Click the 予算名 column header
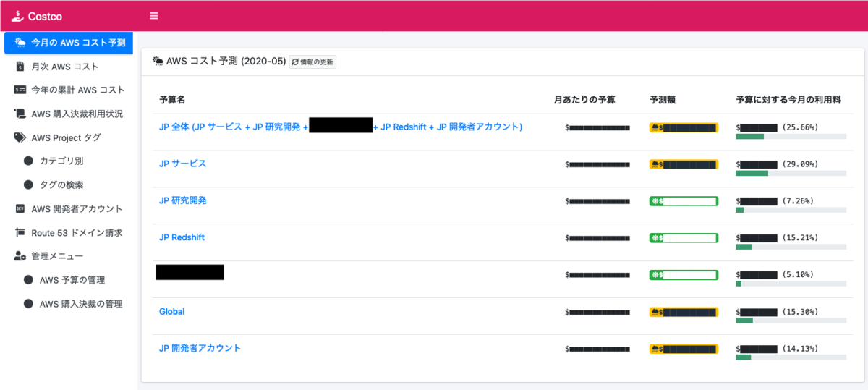The width and height of the screenshot is (868, 390). pos(172,100)
